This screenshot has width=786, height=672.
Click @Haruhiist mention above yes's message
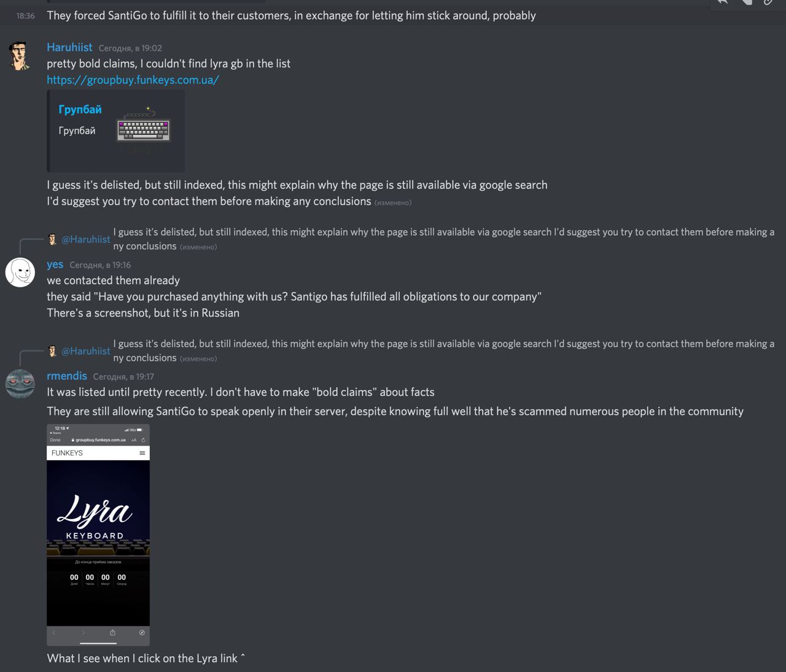click(86, 239)
